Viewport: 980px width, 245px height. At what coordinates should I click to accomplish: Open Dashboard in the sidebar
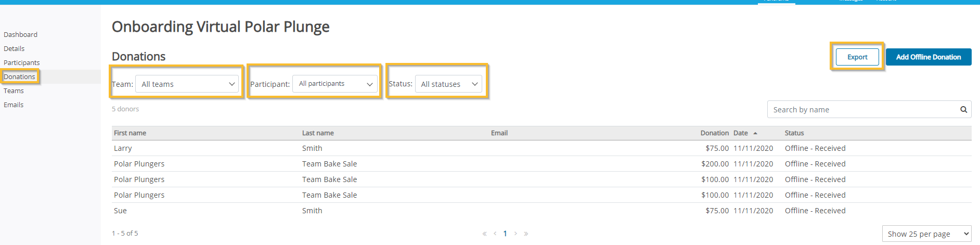(20, 34)
